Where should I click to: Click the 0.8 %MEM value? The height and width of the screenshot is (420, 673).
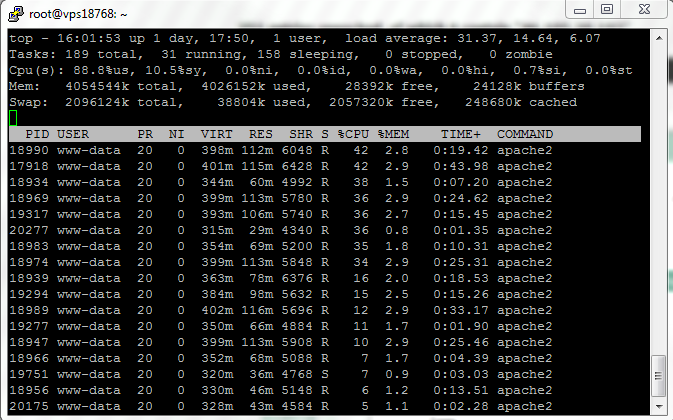[397, 230]
